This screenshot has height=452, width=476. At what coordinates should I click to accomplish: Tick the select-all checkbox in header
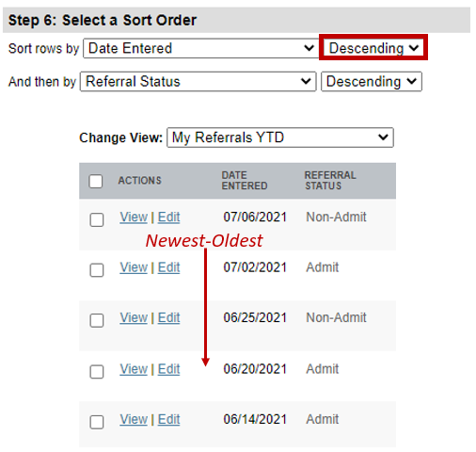[96, 181]
